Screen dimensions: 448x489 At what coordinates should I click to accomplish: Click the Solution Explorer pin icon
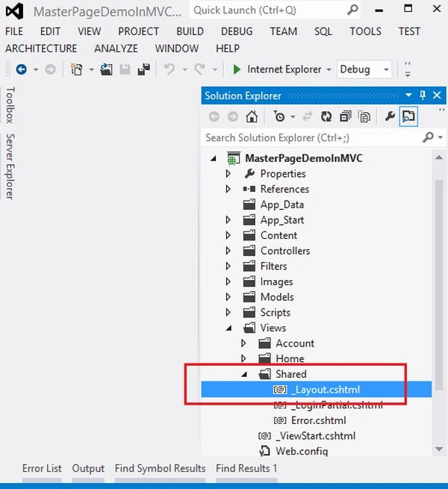(x=423, y=95)
